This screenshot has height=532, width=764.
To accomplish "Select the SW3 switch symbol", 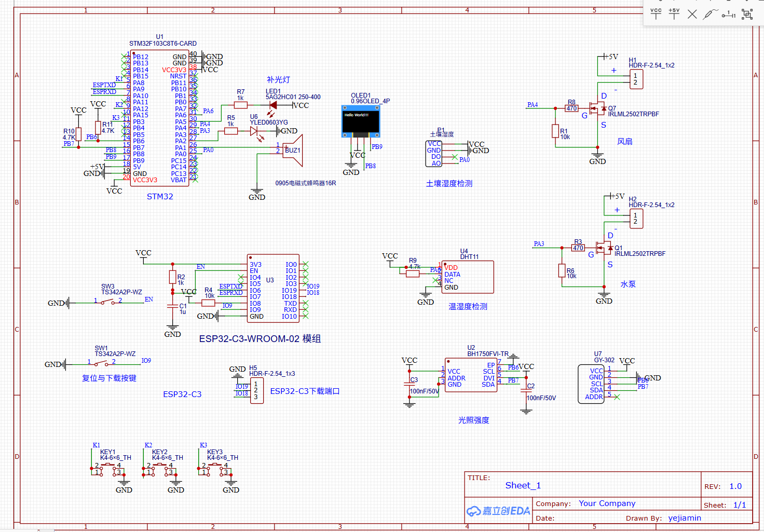I will coord(108,301).
